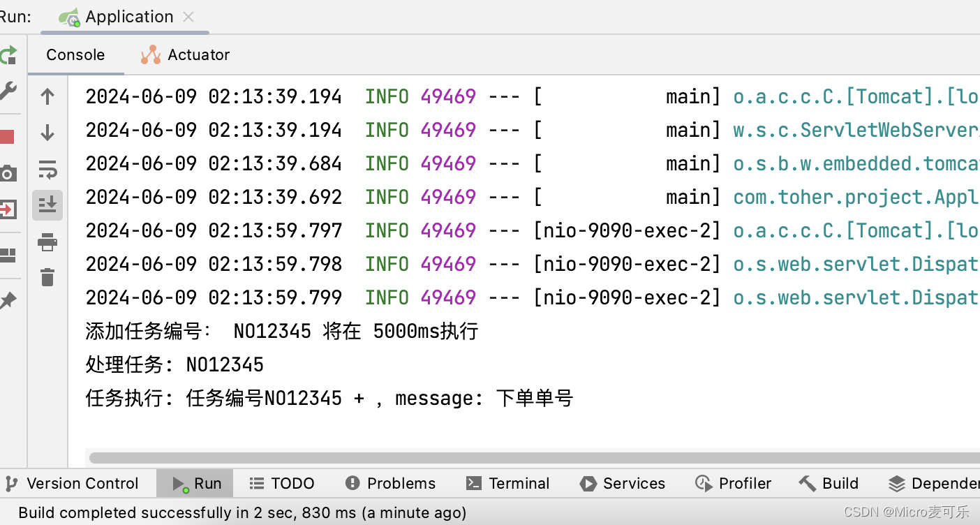
Task: Take thread dump with camera icon
Action: pos(7,173)
